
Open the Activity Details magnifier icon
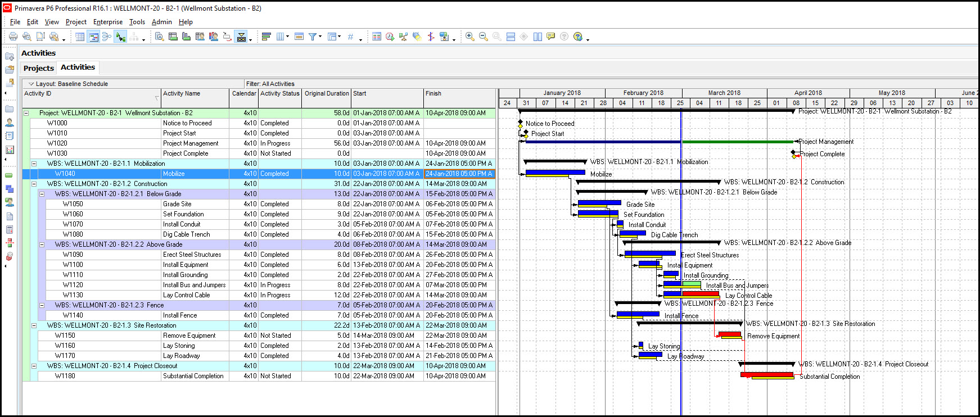[159, 37]
